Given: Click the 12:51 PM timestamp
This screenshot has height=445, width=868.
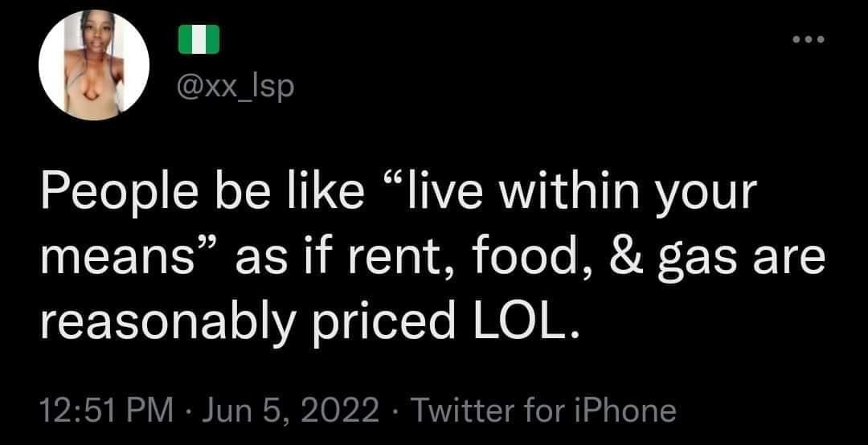Looking at the screenshot, I should (107, 410).
